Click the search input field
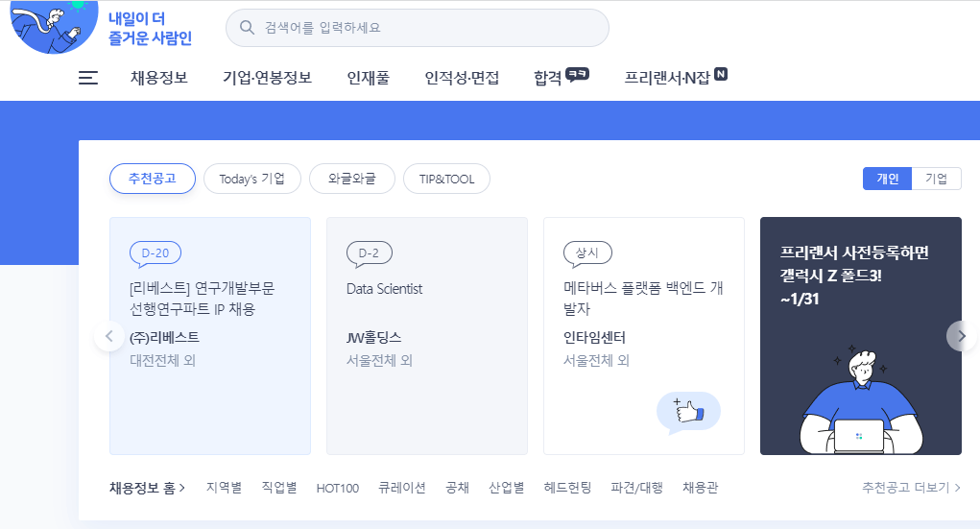Viewport: 980px width, 529px height. point(418,28)
